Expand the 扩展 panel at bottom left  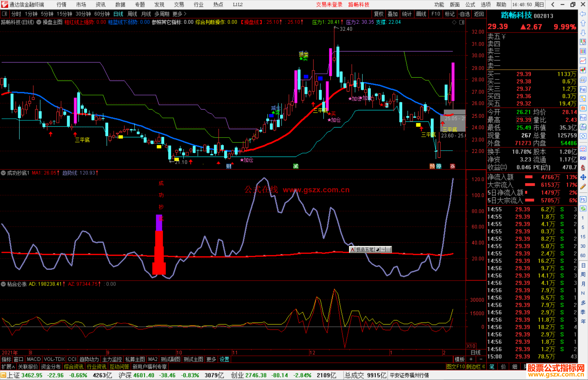tap(8, 367)
